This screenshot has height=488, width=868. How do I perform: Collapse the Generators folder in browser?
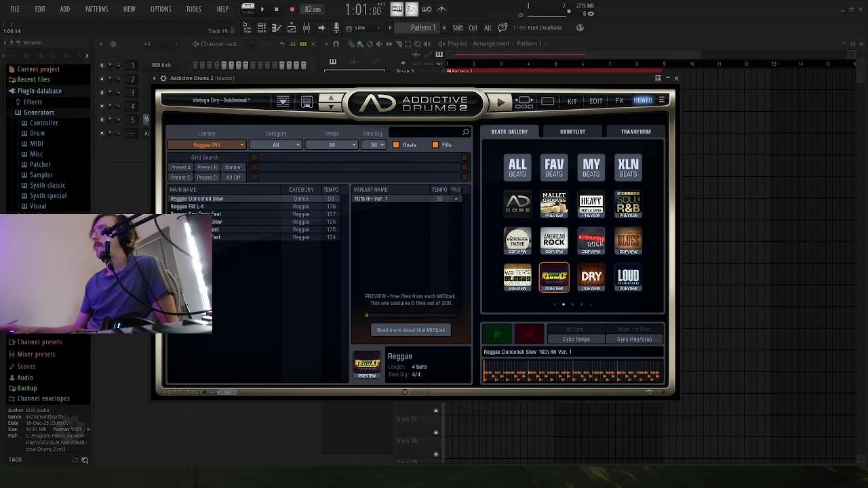click(x=39, y=113)
